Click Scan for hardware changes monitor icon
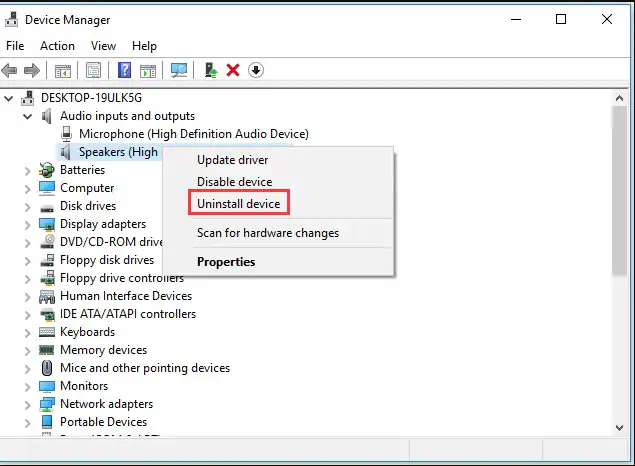This screenshot has height=466, width=635. click(179, 70)
